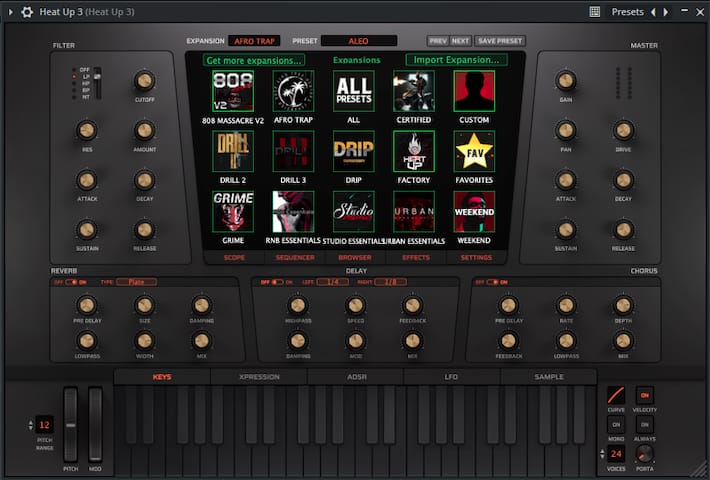Screen dimensions: 710x480
Task: Choose the Studio Essentials expansion
Action: tap(354, 211)
